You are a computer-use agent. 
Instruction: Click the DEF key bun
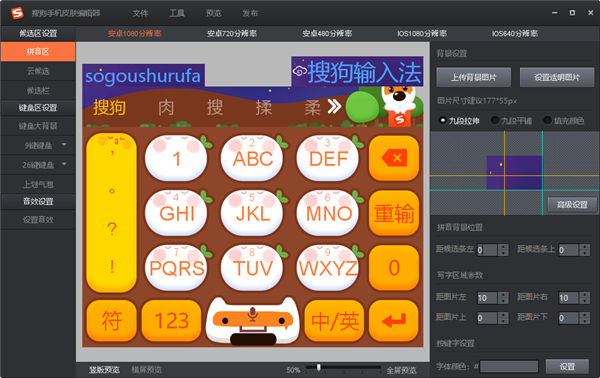pyautogui.click(x=328, y=158)
